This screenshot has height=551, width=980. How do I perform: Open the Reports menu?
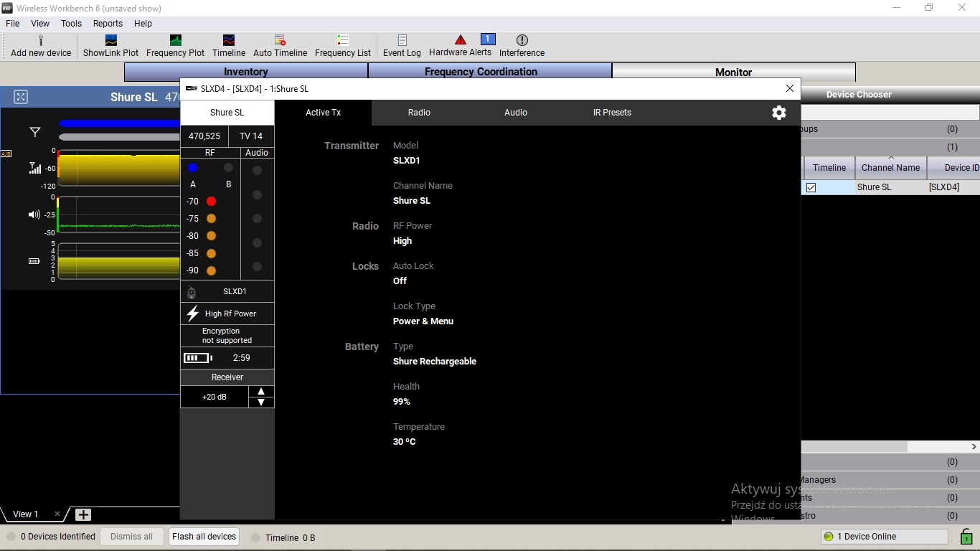click(108, 23)
